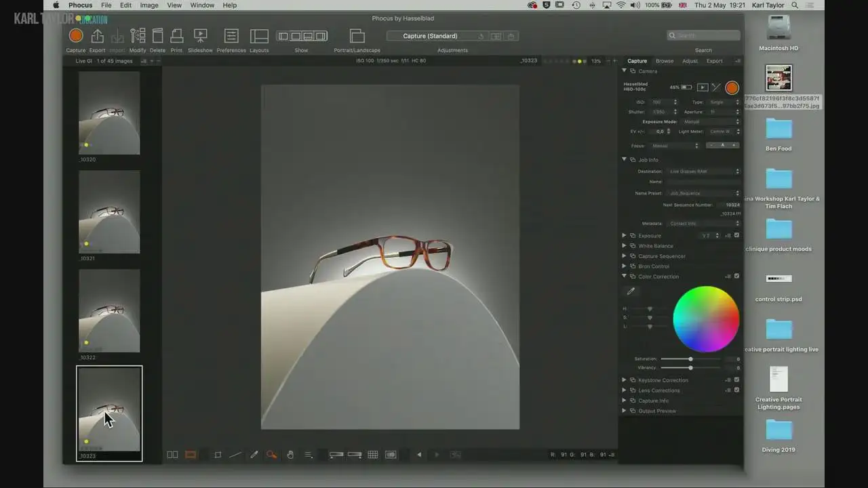
Task: Adjust the Saturation slider
Action: [x=692, y=359]
